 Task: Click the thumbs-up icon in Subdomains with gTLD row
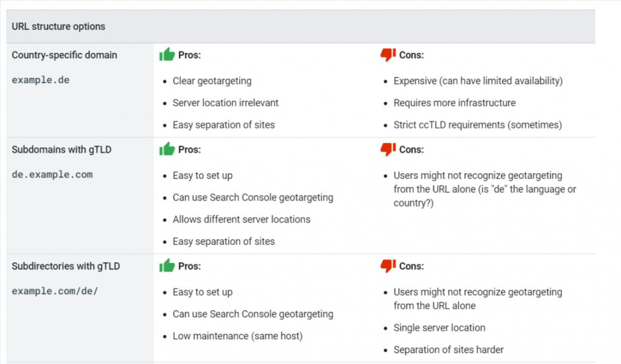pos(167,149)
